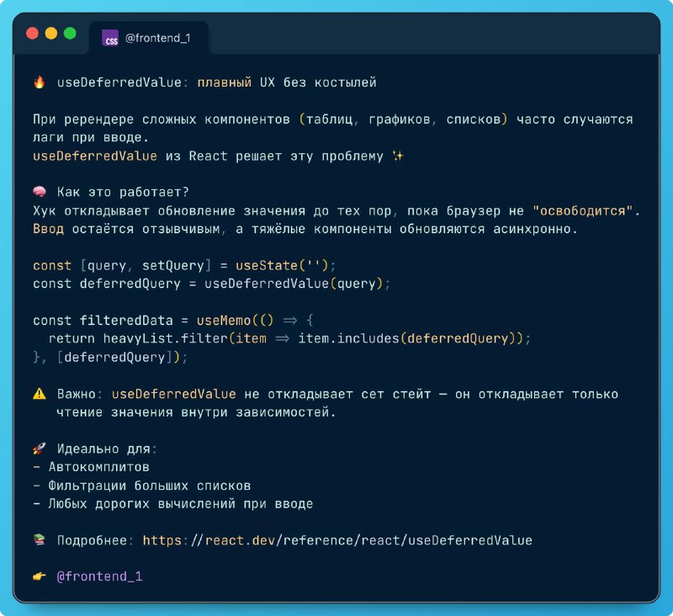Click the list item 'Любых дорогих вычислений при вводе'
Image resolution: width=673 pixels, height=616 pixels.
click(x=181, y=503)
